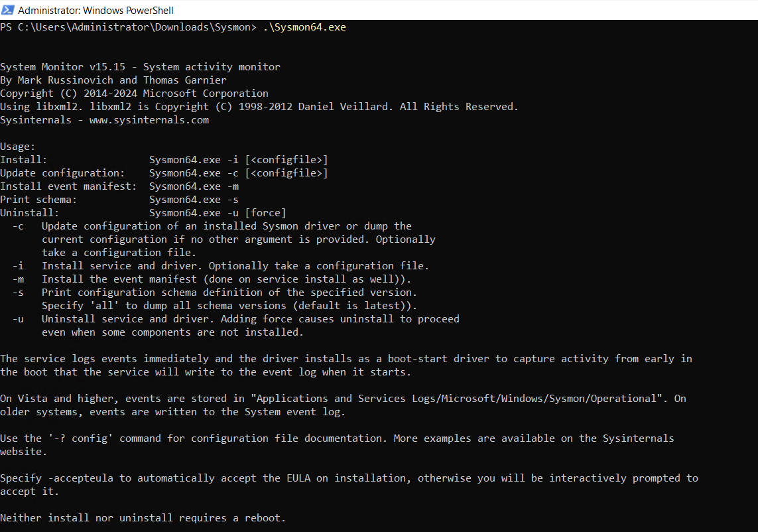Click the 'Uninstall:' usage label
The width and height of the screenshot is (758, 532).
pos(29,213)
